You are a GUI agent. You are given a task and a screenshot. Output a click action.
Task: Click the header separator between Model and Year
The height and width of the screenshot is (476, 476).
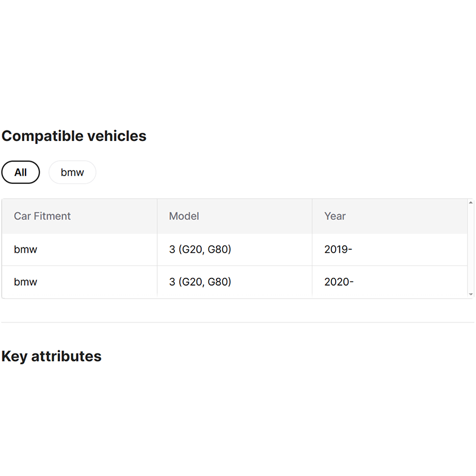click(312, 216)
